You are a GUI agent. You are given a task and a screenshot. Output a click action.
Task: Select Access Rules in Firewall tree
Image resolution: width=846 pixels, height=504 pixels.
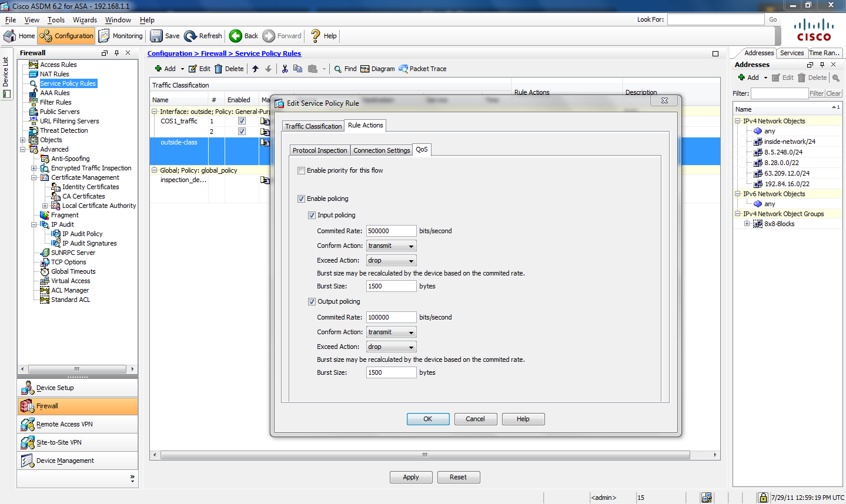(x=58, y=65)
